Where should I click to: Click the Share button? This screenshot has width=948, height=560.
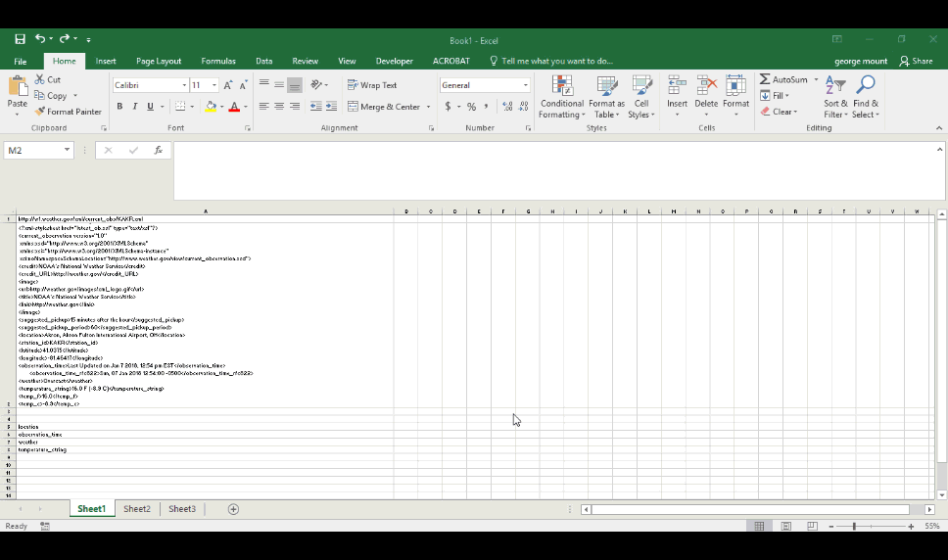click(x=916, y=61)
